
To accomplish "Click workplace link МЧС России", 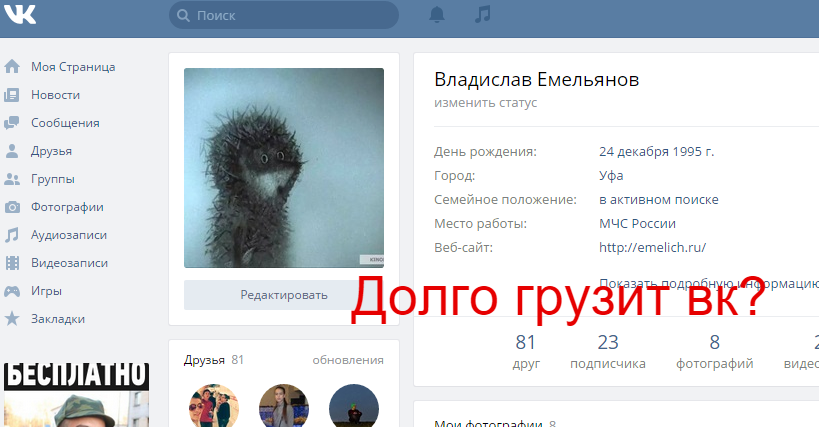I will coord(637,224).
